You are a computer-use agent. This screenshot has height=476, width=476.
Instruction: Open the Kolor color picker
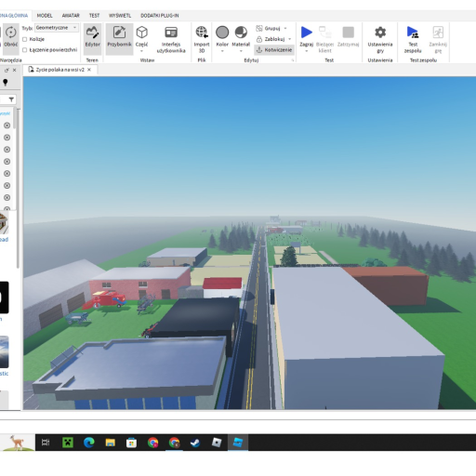click(222, 38)
